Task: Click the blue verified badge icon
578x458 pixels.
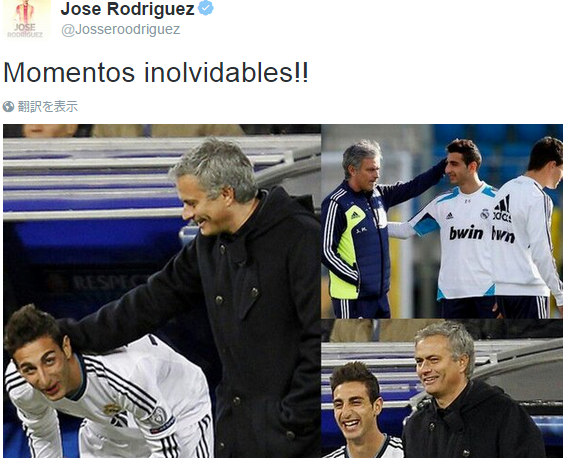Action: pos(206,8)
